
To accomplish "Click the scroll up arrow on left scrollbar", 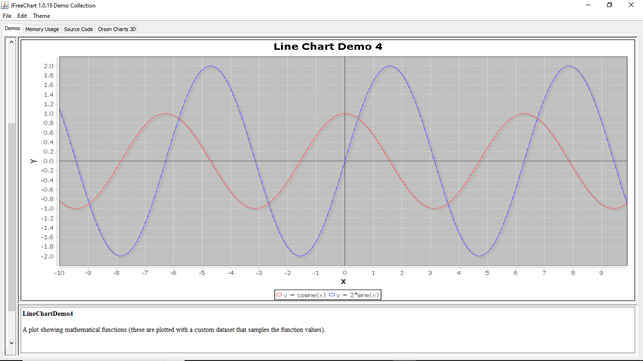I will (11, 42).
